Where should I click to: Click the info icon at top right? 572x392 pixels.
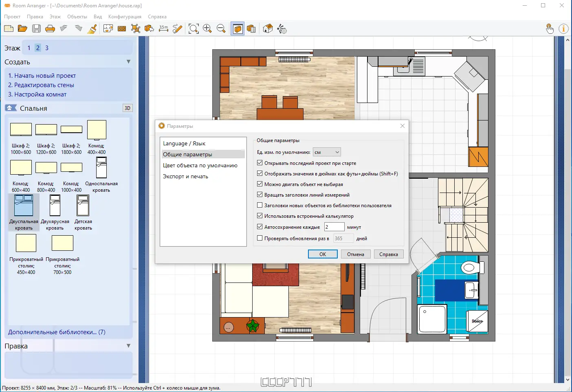click(x=563, y=28)
